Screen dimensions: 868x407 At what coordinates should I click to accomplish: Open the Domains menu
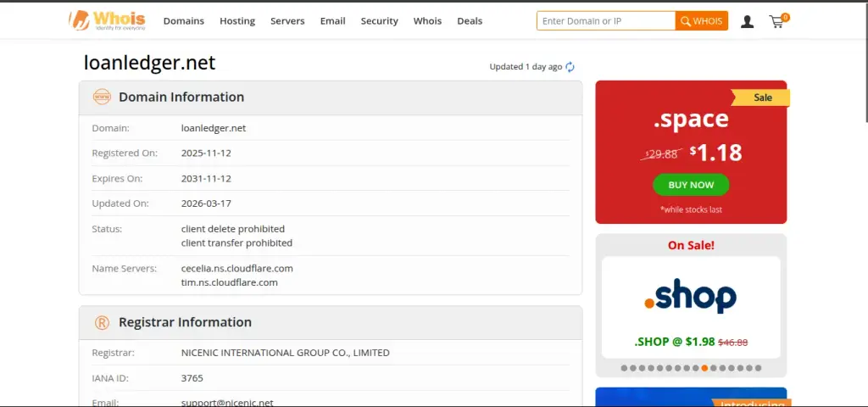(x=184, y=21)
